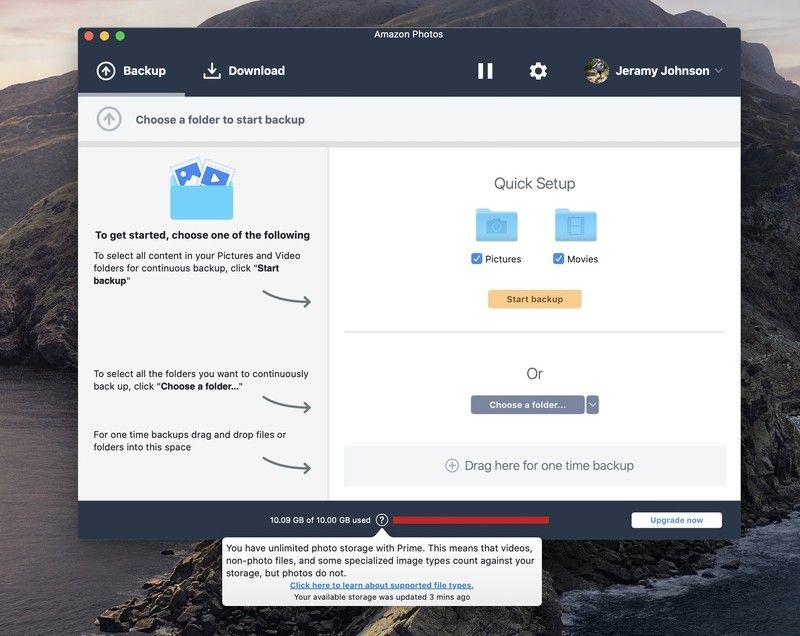
Task: Click the 'To get started, choose one of the following' heading
Action: point(203,235)
